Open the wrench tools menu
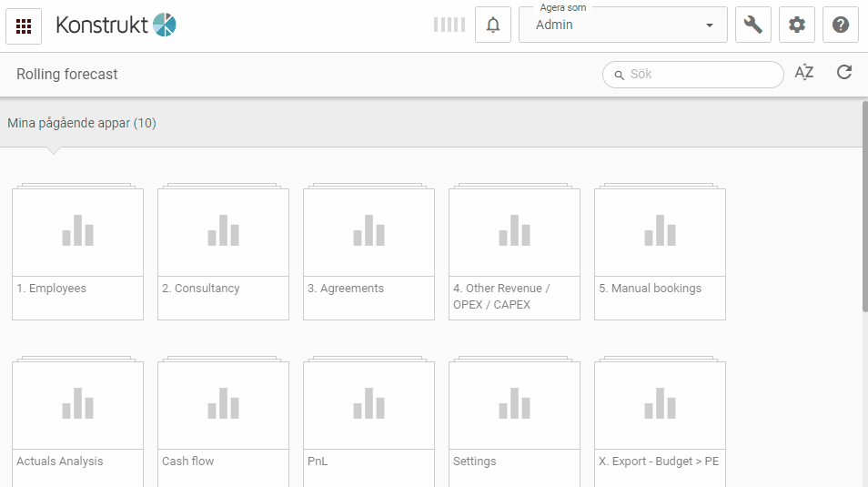Image resolution: width=868 pixels, height=487 pixels. (753, 25)
